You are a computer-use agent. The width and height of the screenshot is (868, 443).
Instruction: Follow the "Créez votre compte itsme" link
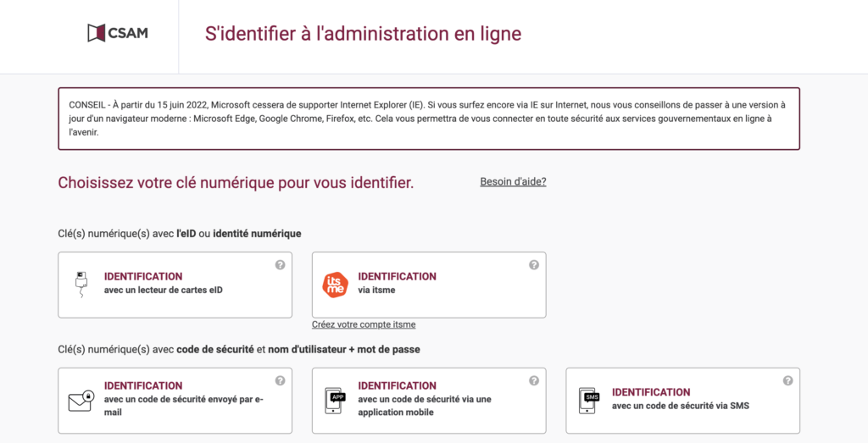[x=364, y=324]
